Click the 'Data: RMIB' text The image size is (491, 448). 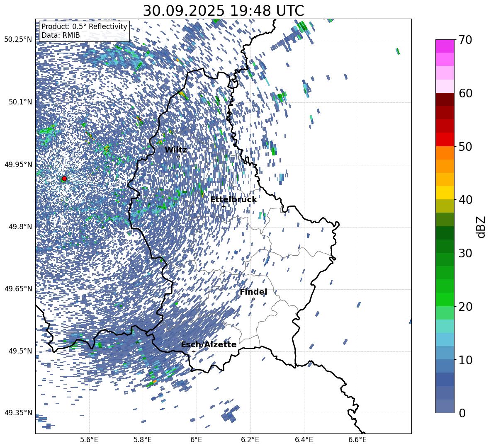click(61, 35)
